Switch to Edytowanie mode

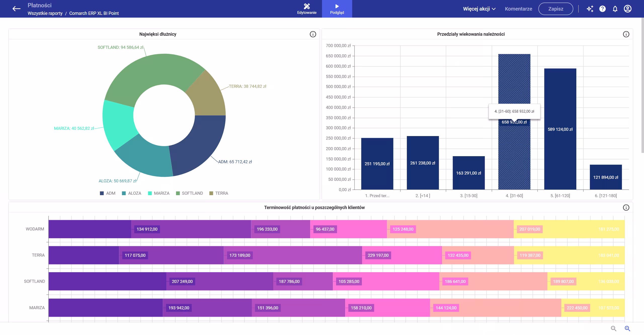pyautogui.click(x=307, y=9)
